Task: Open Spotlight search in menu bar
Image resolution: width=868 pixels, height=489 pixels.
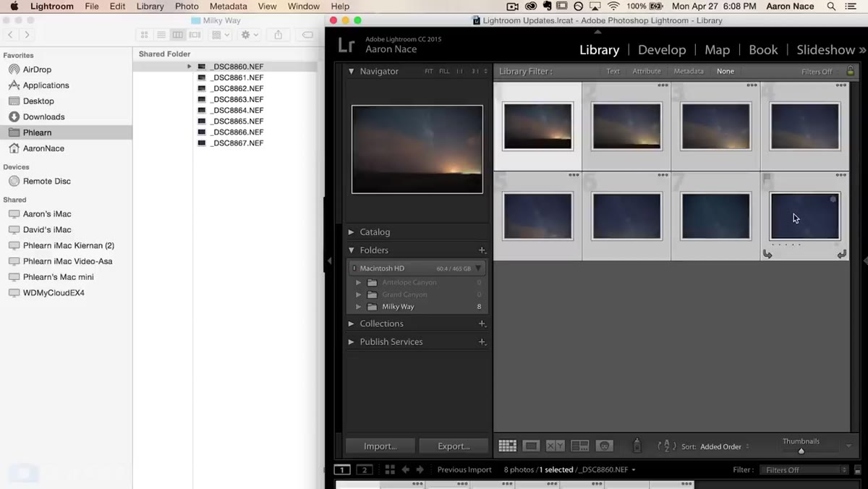Action: point(832,7)
